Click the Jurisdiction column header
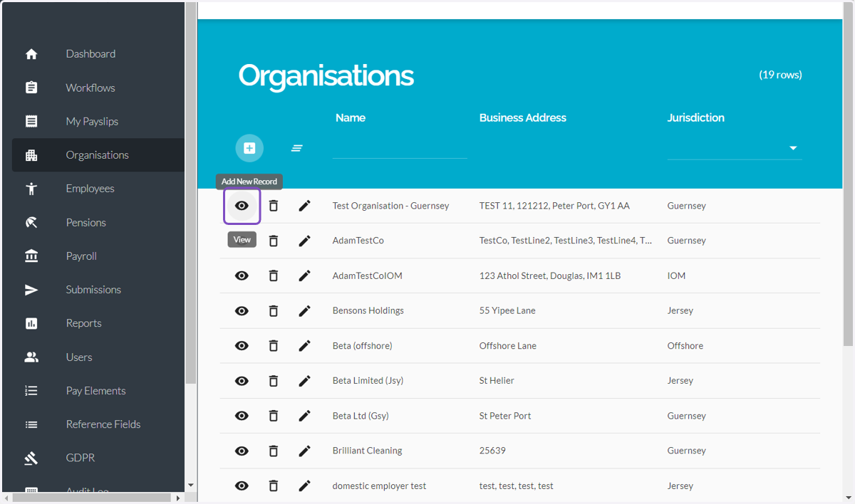Viewport: 855px width, 504px height. pos(696,118)
